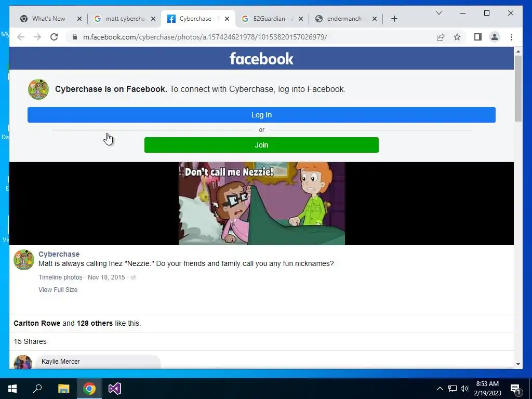The height and width of the screenshot is (399, 532).
Task: Open the Timeline photos album link
Action: click(x=60, y=277)
